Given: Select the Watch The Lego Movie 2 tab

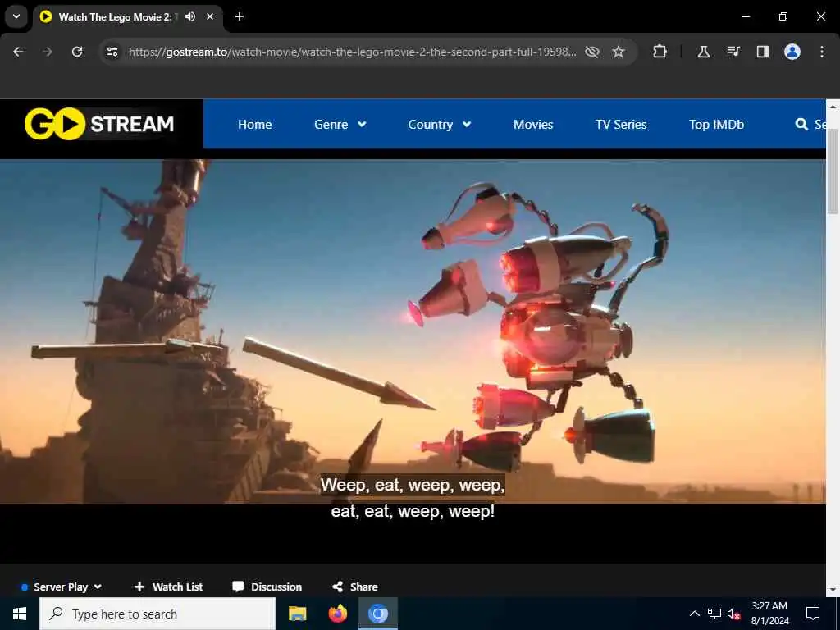Looking at the screenshot, I should pyautogui.click(x=128, y=16).
